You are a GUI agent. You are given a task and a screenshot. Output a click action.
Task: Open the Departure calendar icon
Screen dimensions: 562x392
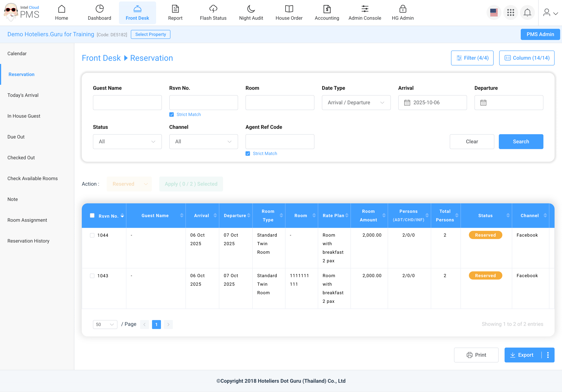coord(483,103)
